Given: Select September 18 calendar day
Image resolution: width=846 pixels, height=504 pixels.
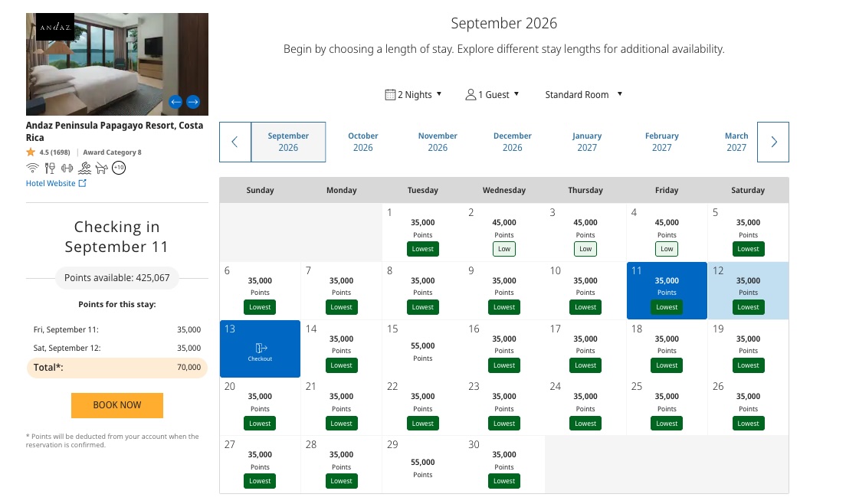Looking at the screenshot, I should [667, 349].
